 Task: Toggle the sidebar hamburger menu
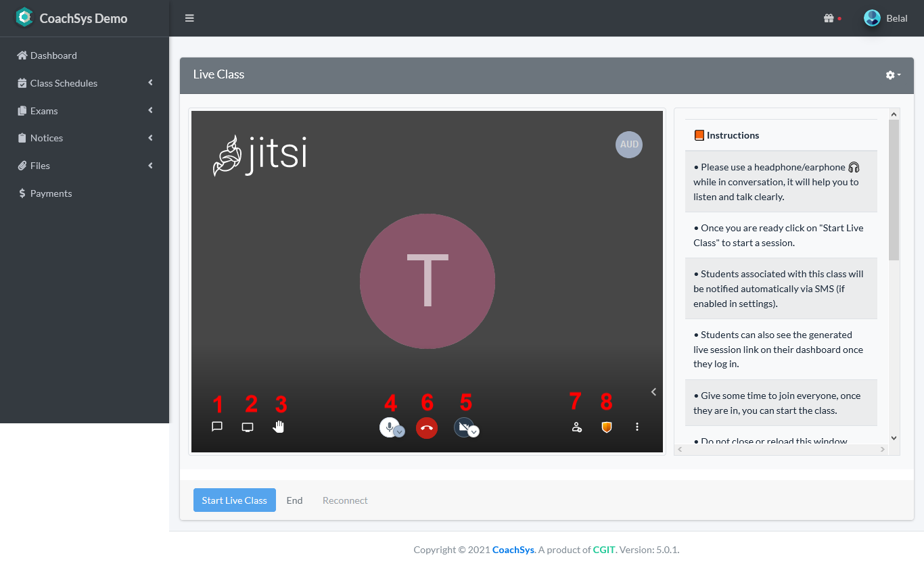click(189, 18)
